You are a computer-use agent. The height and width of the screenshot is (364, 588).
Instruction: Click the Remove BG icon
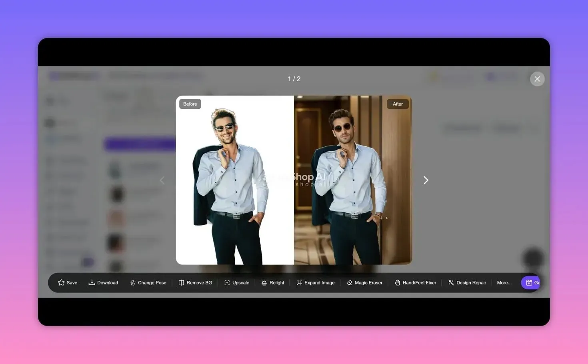181,282
